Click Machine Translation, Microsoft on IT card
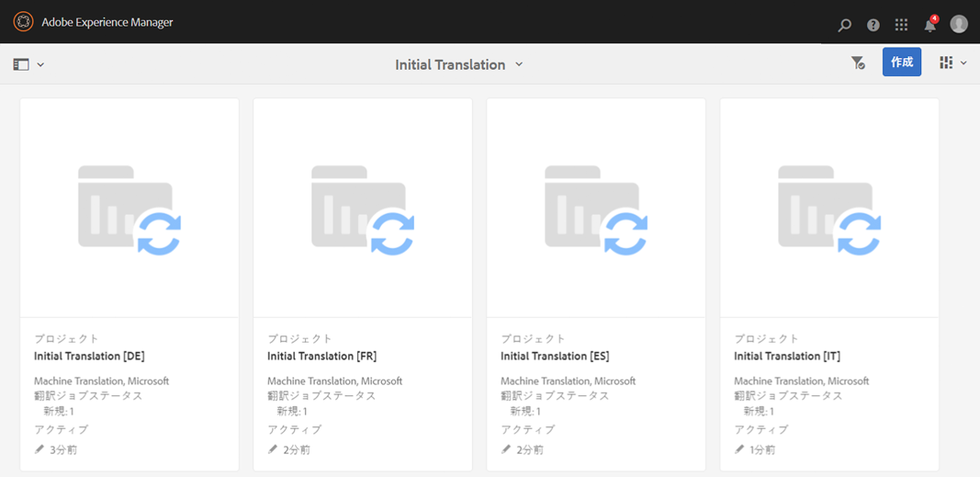 tap(801, 380)
